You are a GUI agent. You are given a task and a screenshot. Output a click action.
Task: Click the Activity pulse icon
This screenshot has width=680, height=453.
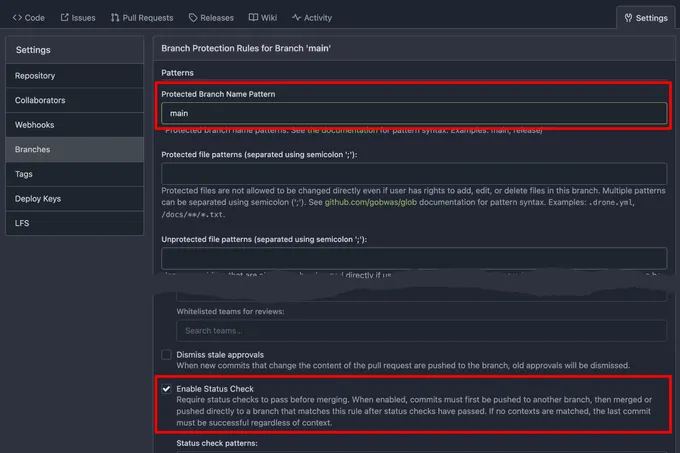[x=297, y=18]
